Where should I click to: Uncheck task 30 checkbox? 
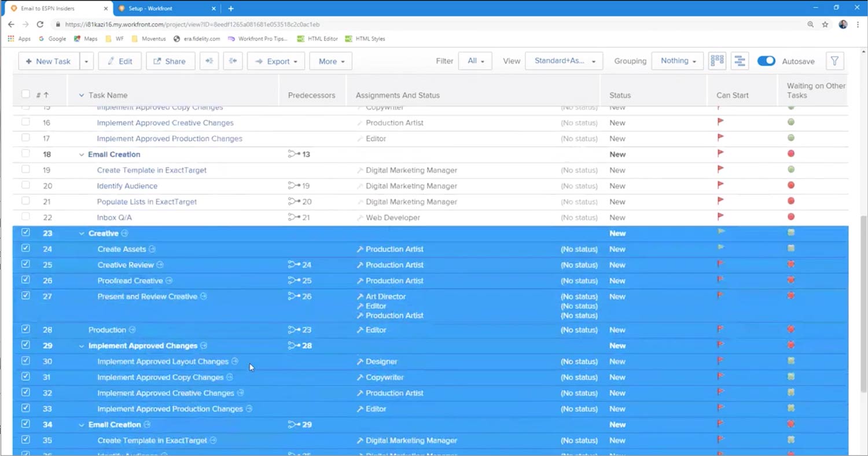pos(25,361)
